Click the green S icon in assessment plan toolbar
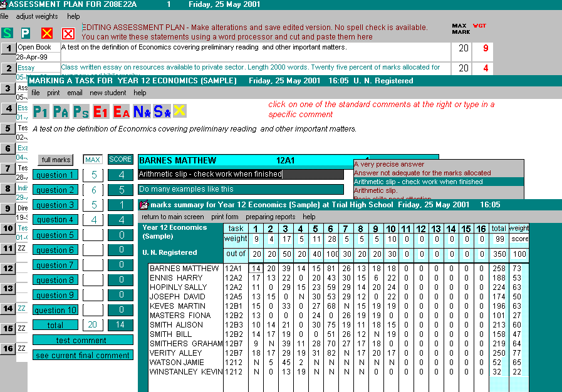Image resolution: width=562 pixels, height=392 pixels. tap(7, 33)
